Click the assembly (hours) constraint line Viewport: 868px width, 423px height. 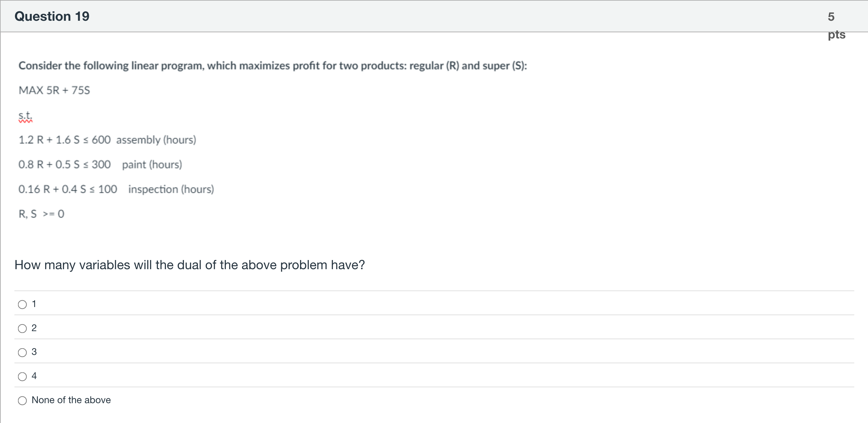107,139
